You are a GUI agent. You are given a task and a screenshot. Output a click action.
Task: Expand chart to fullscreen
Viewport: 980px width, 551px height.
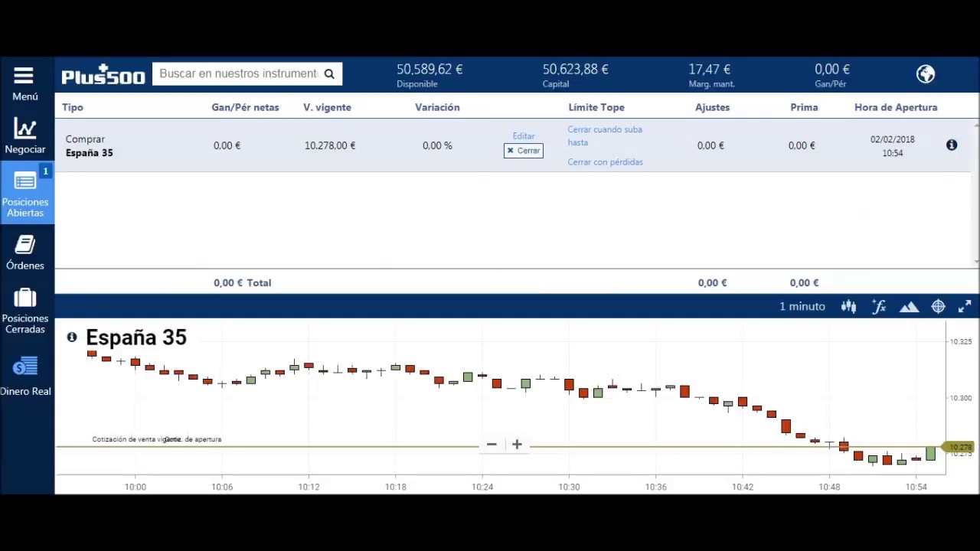(x=965, y=306)
